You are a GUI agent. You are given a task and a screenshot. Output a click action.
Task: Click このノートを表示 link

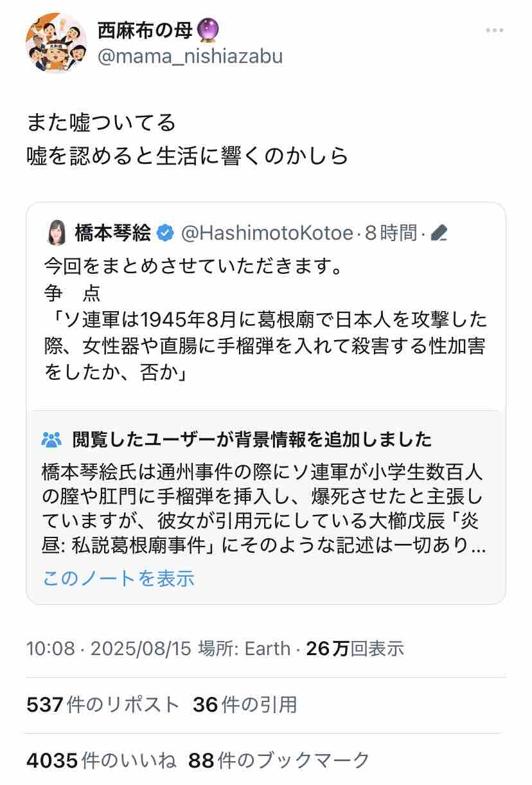118,578
